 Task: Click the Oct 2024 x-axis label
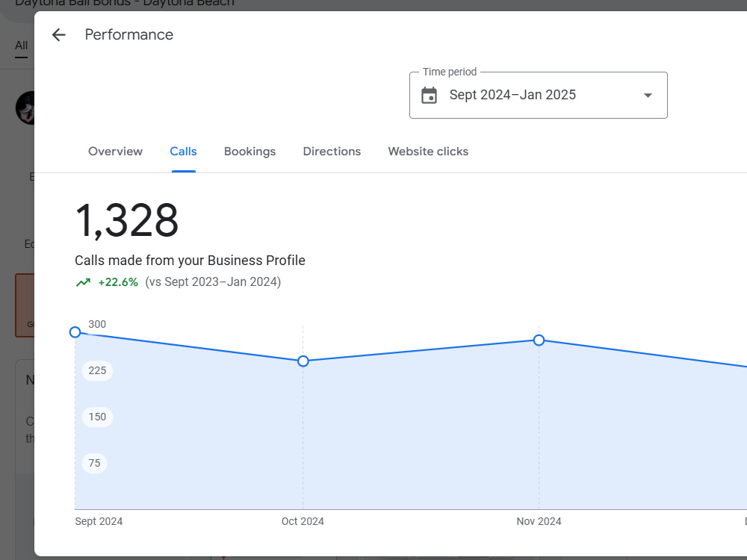pyautogui.click(x=303, y=521)
